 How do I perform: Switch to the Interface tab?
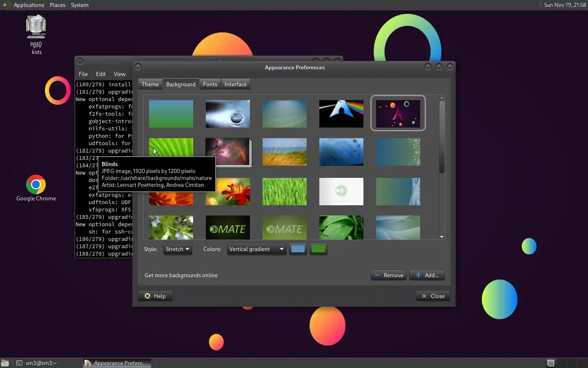[236, 84]
